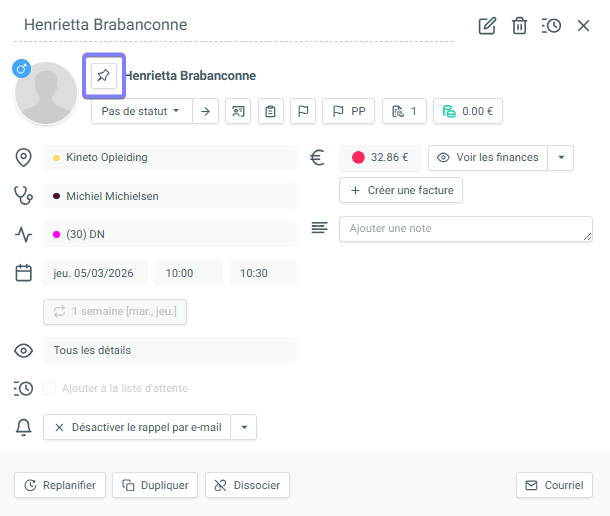
Task: Toggle the 1 semaine recurrence button
Action: tap(115, 311)
